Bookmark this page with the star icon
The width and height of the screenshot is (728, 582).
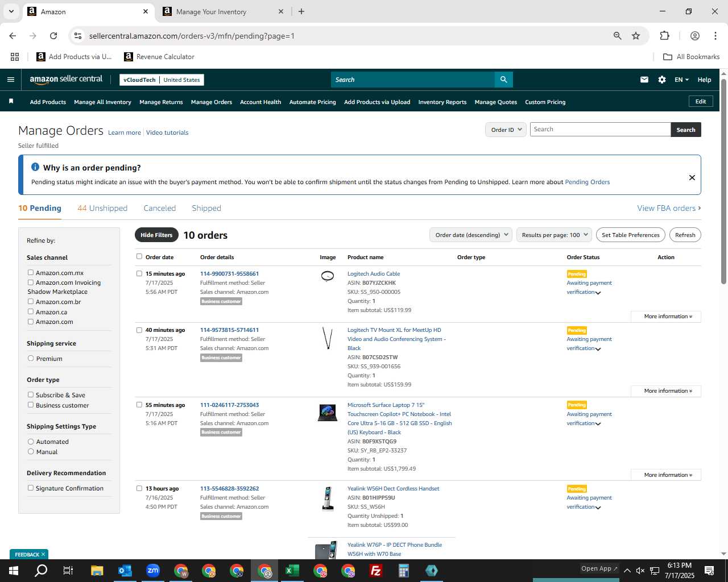click(636, 36)
